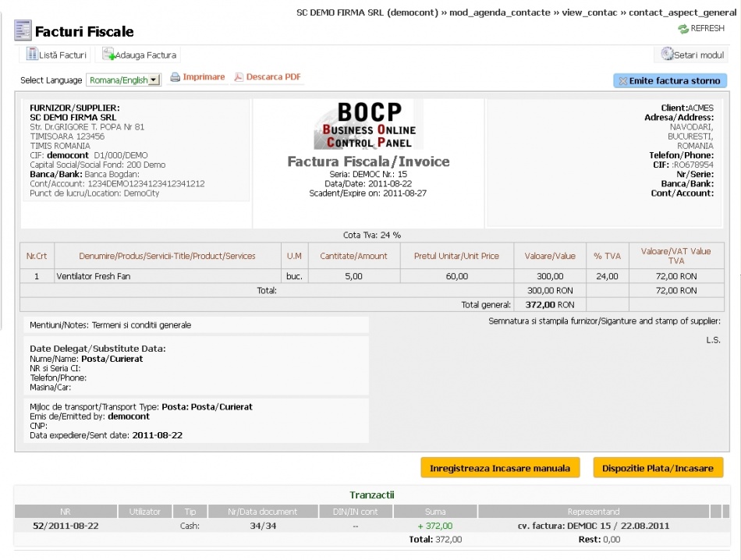Click the Client:ACMES label
This screenshot has width=741, height=560.
(687, 108)
